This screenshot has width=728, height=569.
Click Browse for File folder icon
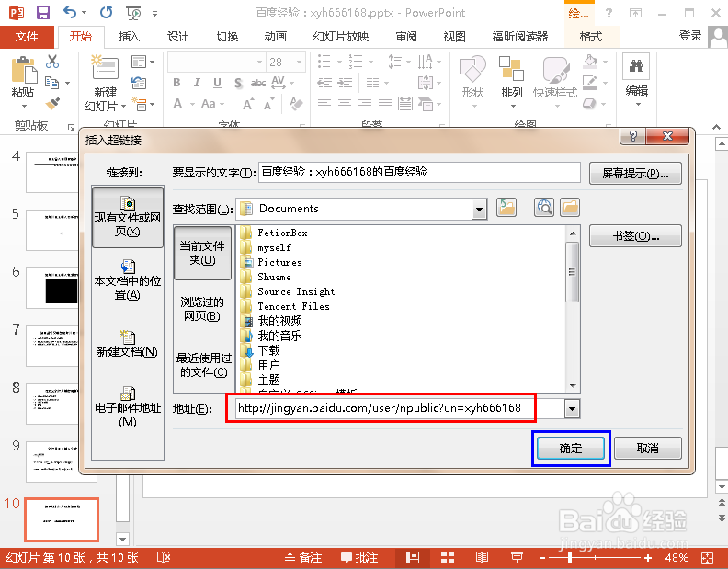click(570, 207)
